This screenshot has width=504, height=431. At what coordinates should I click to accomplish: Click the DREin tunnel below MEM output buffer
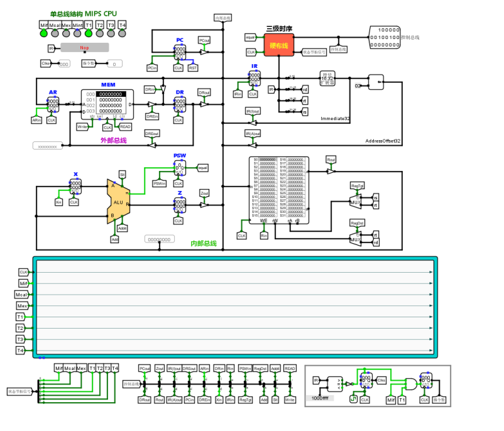(x=152, y=116)
